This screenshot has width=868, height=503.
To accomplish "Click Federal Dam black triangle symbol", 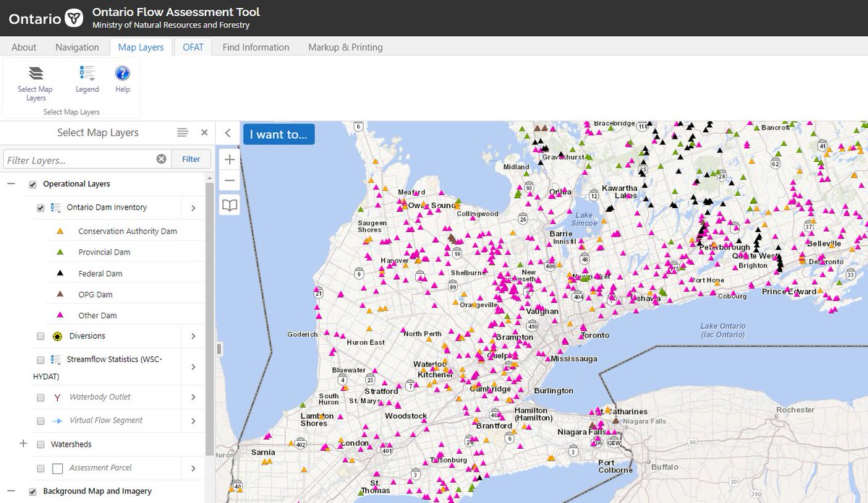I will 61,273.
